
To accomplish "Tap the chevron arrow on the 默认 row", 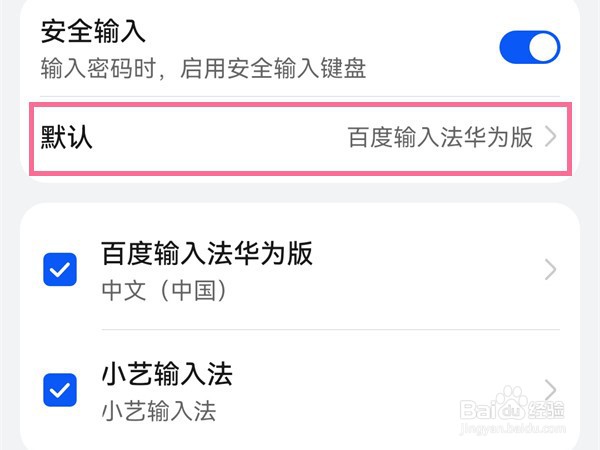I will [x=551, y=138].
